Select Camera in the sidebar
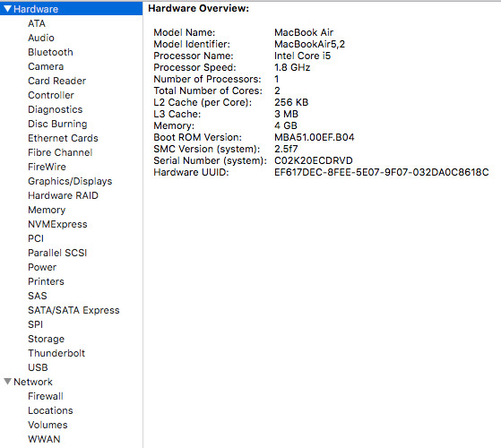The height and width of the screenshot is (448, 501). [46, 66]
